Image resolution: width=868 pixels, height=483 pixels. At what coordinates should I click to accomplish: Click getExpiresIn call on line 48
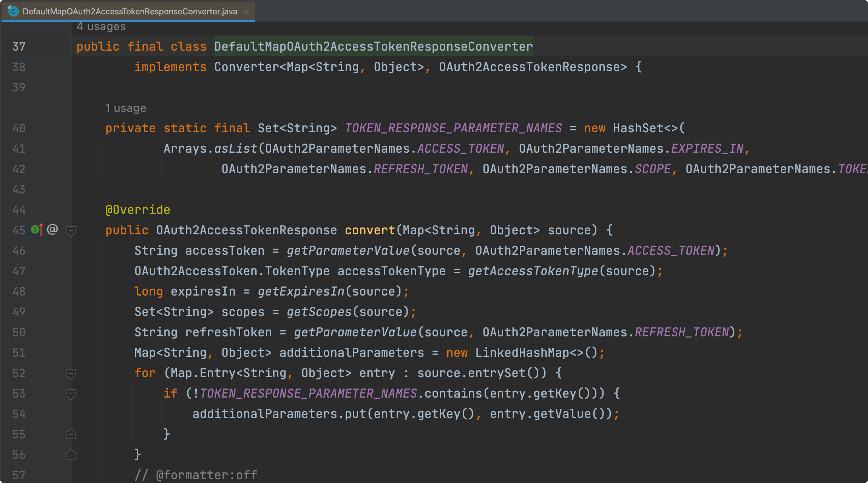[x=301, y=291]
